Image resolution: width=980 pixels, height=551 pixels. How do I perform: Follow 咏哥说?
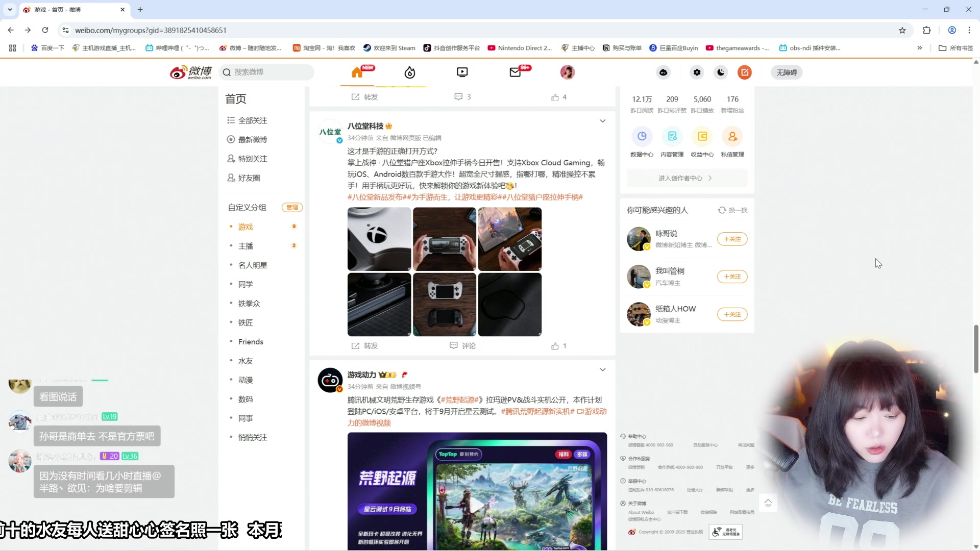point(732,239)
